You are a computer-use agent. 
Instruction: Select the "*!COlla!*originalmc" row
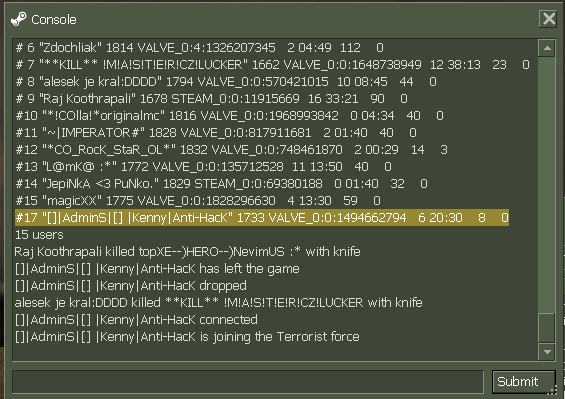pyautogui.click(x=230, y=115)
